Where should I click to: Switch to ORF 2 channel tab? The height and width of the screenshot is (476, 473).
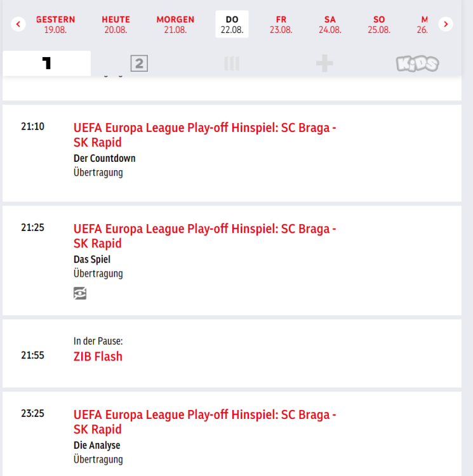click(139, 63)
